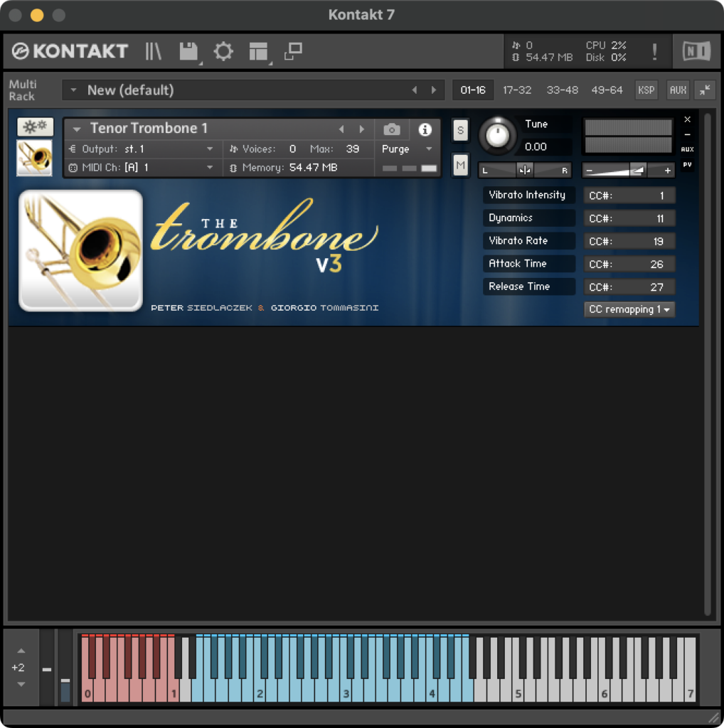Open the workspace layout icon
The width and height of the screenshot is (724, 728).
tap(258, 51)
